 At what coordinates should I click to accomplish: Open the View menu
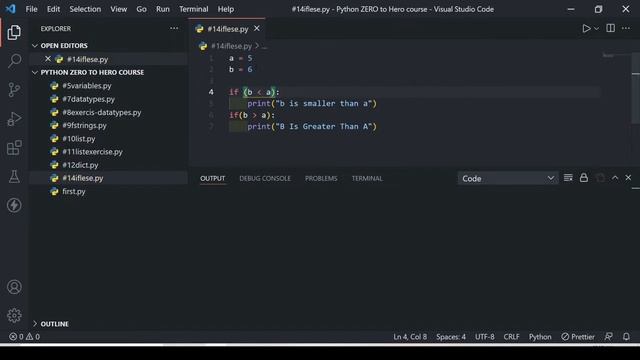click(118, 9)
